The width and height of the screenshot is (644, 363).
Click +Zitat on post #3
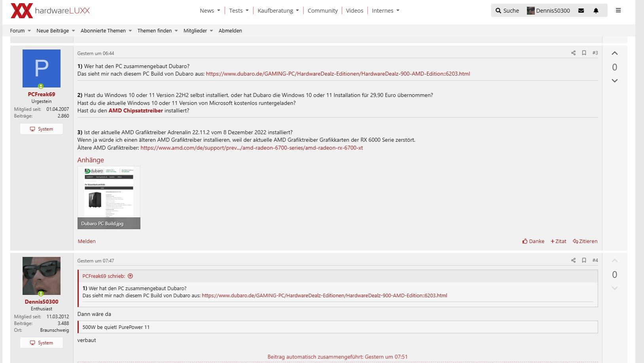(x=559, y=241)
